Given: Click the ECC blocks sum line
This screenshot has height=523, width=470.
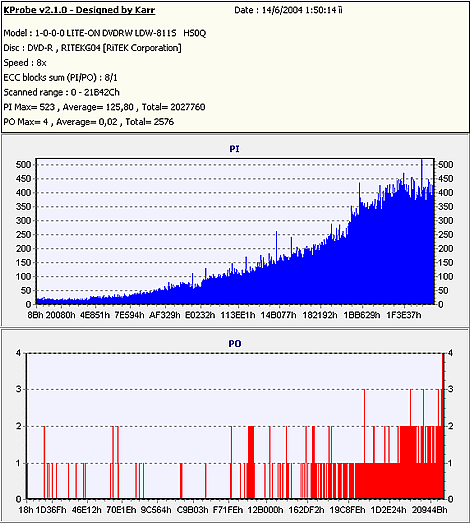Looking at the screenshot, I should (60, 78).
